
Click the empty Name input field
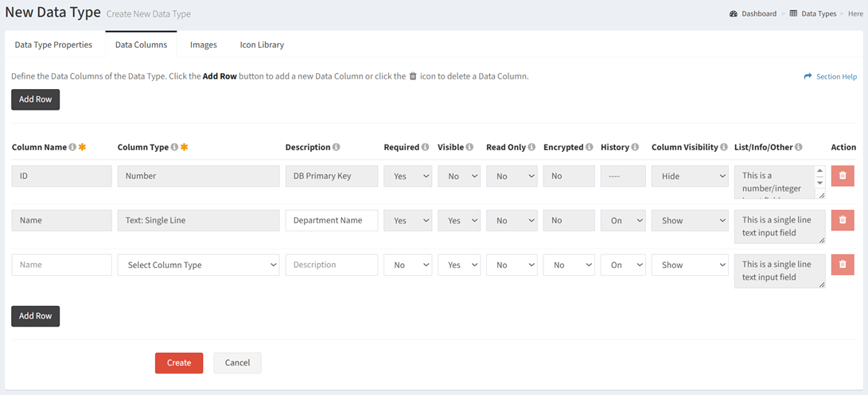click(61, 265)
